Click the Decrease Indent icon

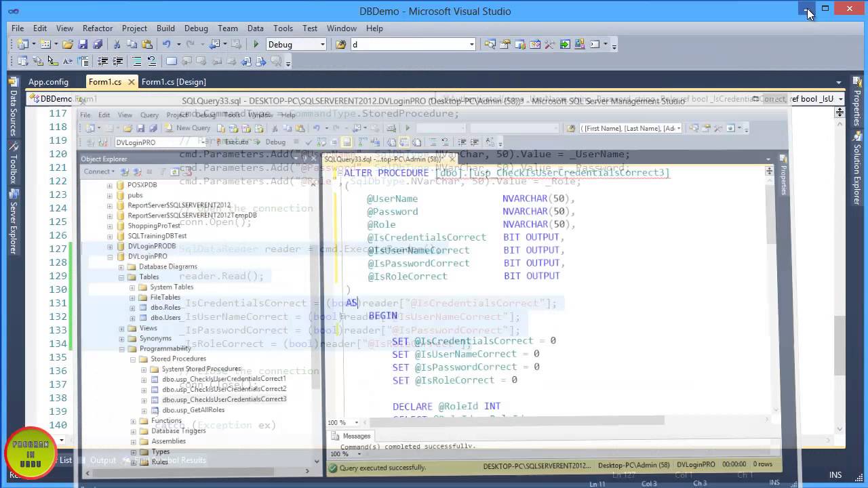[x=102, y=61]
